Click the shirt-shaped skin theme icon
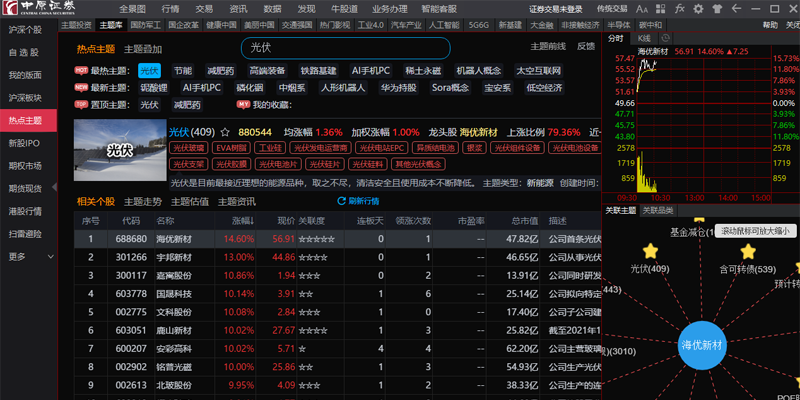800x400 pixels. coord(717,9)
